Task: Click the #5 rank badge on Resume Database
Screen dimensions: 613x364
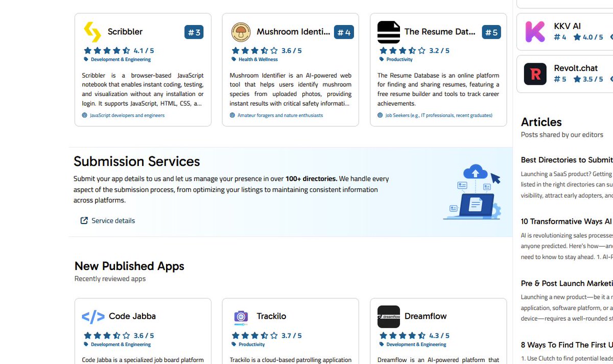Action: tap(491, 32)
